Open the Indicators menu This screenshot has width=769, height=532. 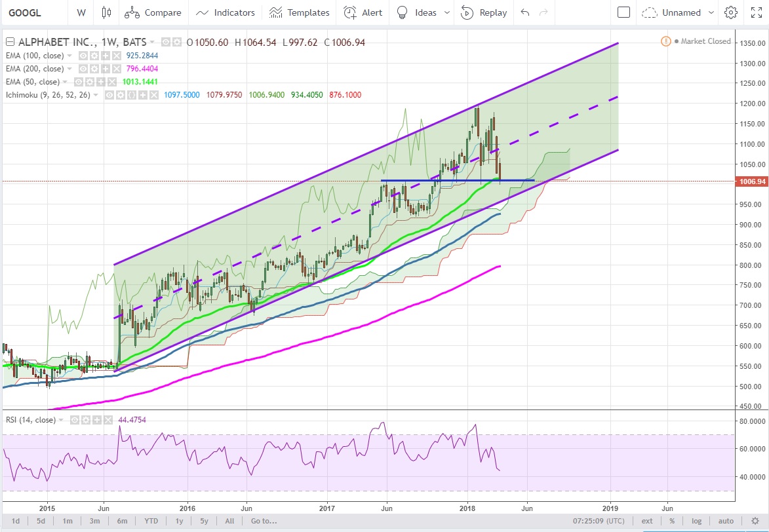pyautogui.click(x=226, y=12)
